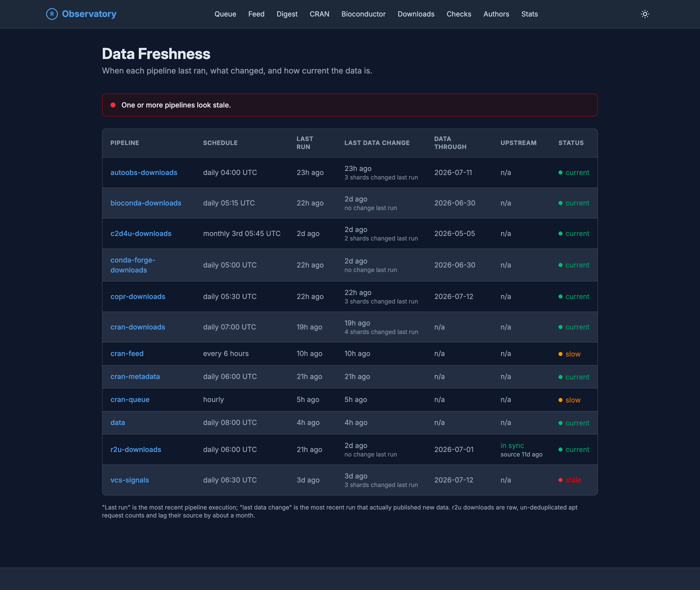Navigate to CRAN section
Screen dimensions: 700x590
tap(319, 14)
